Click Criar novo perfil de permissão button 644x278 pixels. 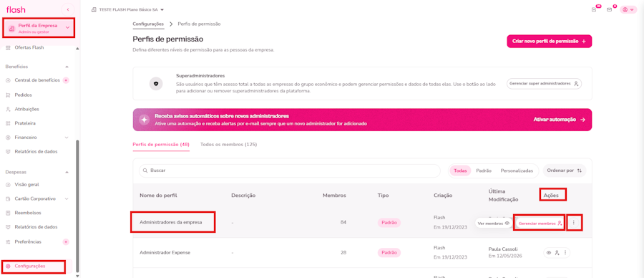click(550, 42)
